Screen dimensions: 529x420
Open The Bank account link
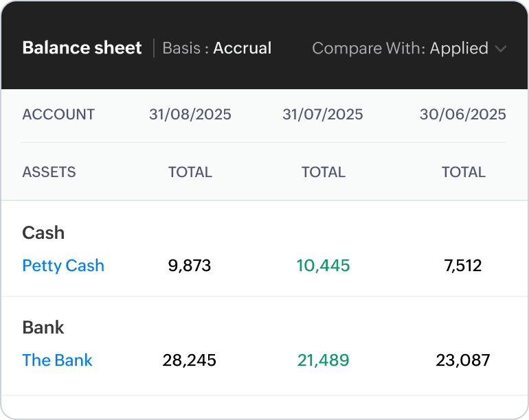57,360
